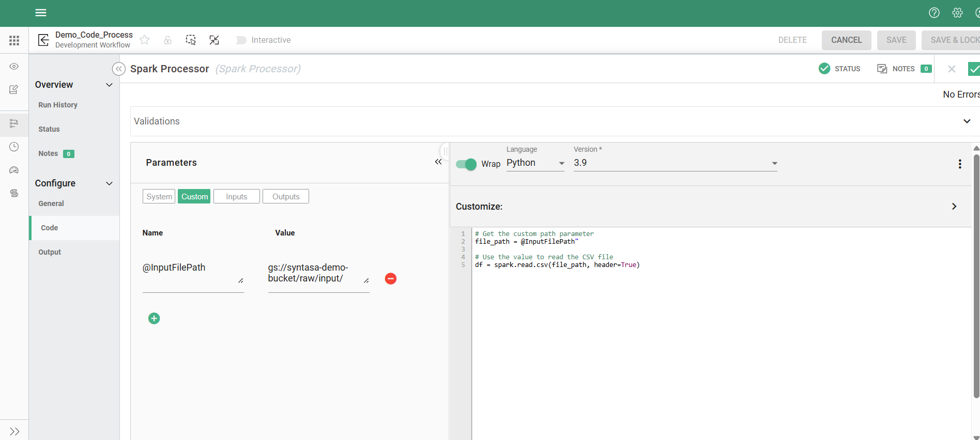Open the settings gear icon
This screenshot has width=980, height=440.
click(x=957, y=13)
